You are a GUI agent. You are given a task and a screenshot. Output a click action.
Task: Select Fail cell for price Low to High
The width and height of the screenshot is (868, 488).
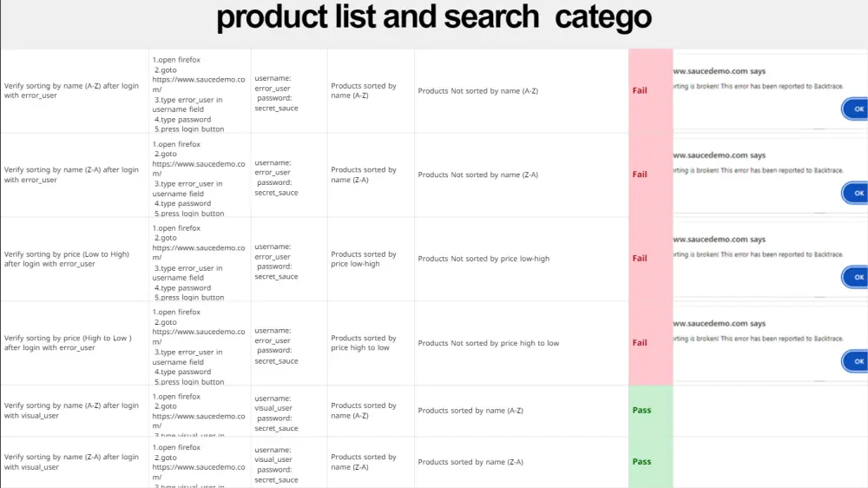coord(640,259)
